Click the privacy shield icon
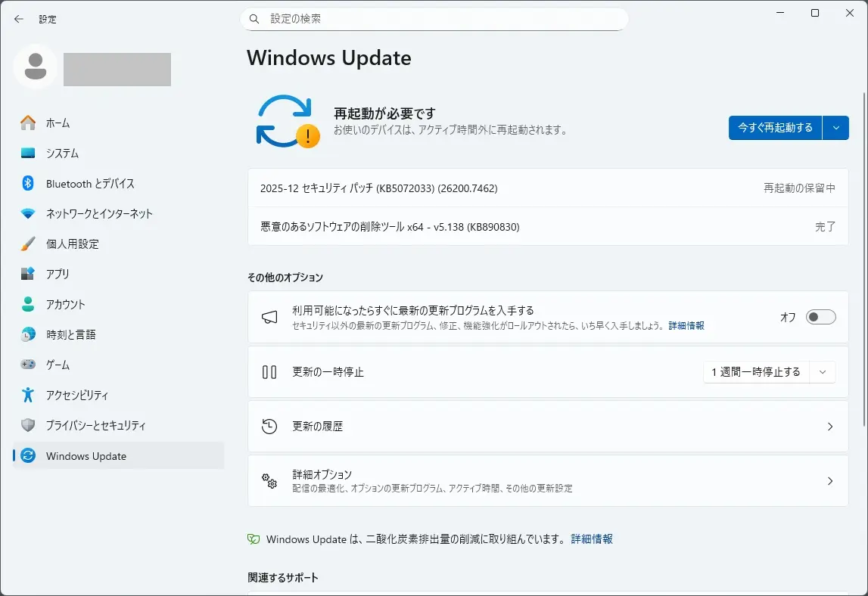The height and width of the screenshot is (596, 868). pyautogui.click(x=28, y=425)
